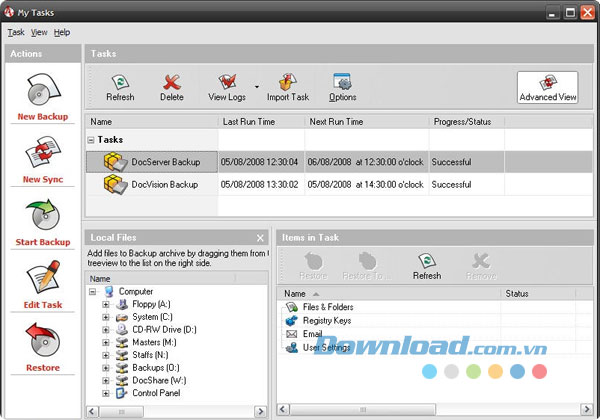
Task: Select the DocVision Backup task row
Action: 164,184
